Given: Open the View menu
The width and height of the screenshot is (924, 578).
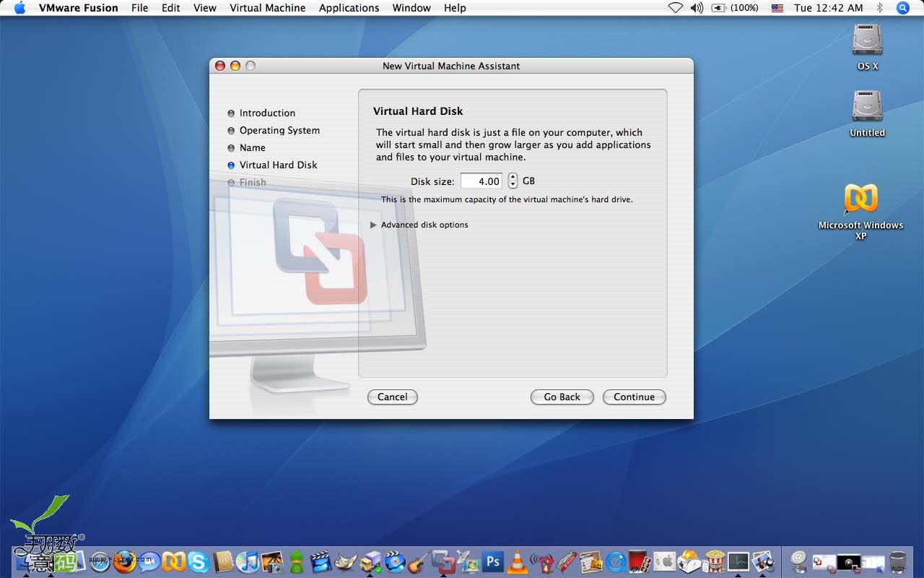Looking at the screenshot, I should pyautogui.click(x=205, y=8).
